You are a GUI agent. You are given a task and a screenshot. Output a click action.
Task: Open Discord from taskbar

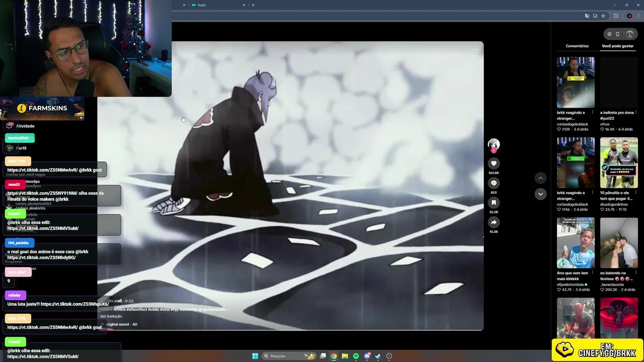367,356
